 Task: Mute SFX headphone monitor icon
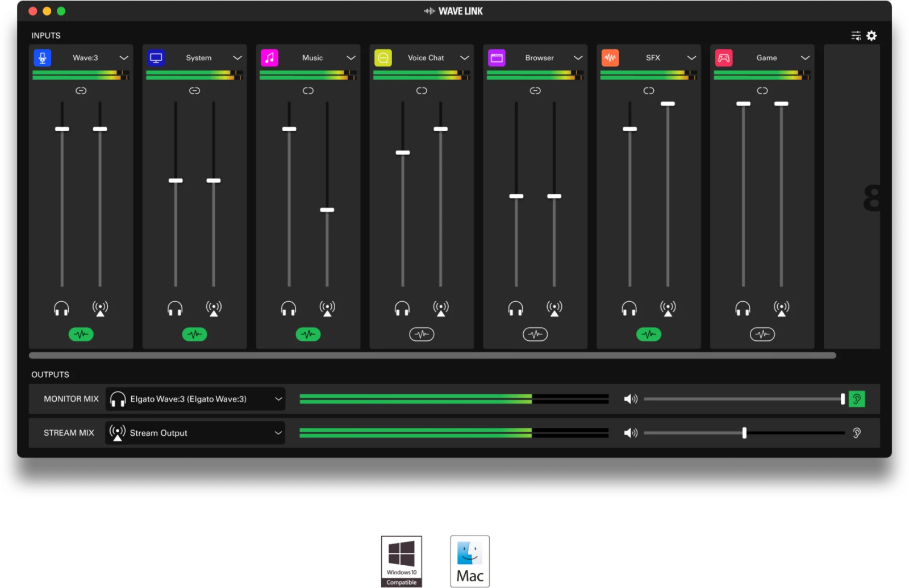pyautogui.click(x=629, y=308)
